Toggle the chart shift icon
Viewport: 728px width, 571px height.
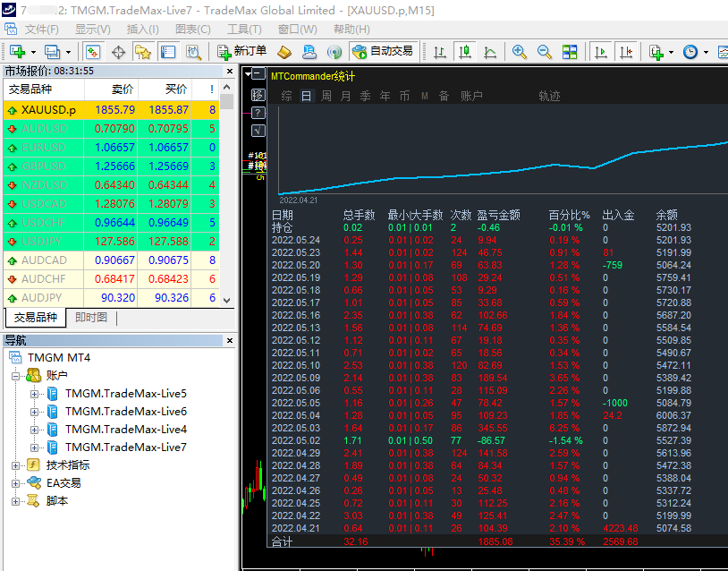[627, 52]
